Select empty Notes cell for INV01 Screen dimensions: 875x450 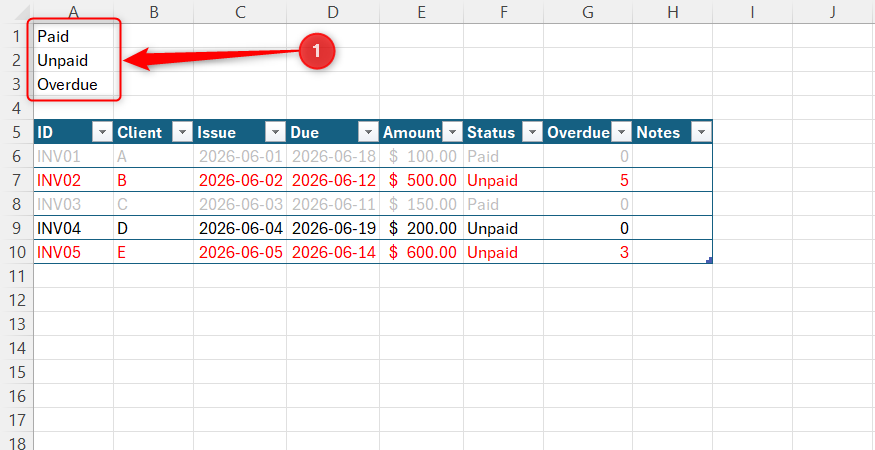[x=672, y=156]
